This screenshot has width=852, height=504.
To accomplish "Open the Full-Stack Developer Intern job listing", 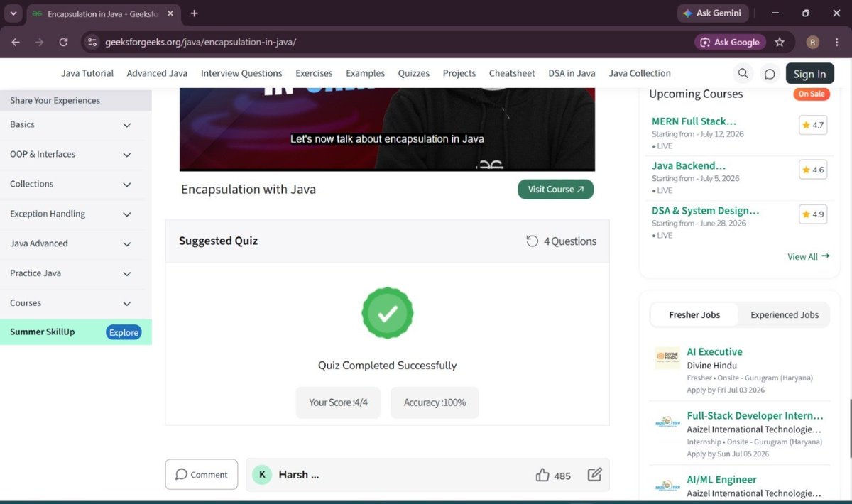I will 755,415.
